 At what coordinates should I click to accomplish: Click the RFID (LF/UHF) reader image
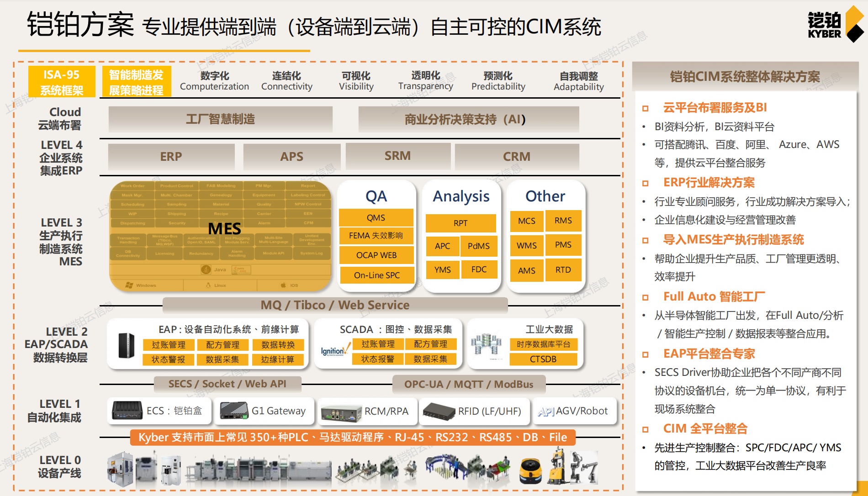pyautogui.click(x=439, y=411)
